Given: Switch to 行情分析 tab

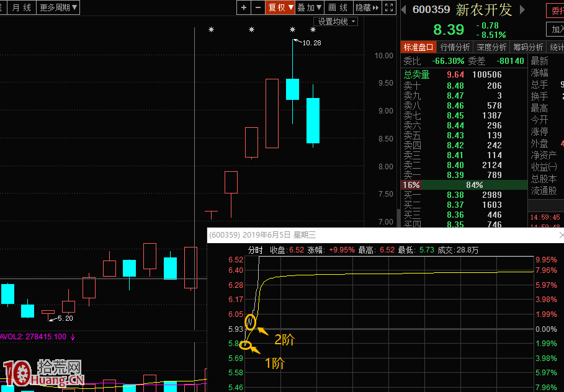Looking at the screenshot, I should pos(455,47).
